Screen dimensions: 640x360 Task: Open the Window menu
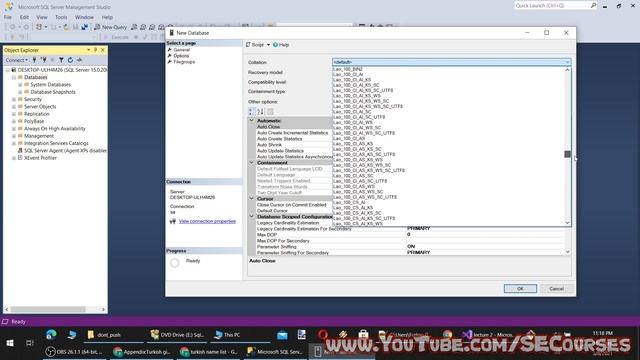84,17
